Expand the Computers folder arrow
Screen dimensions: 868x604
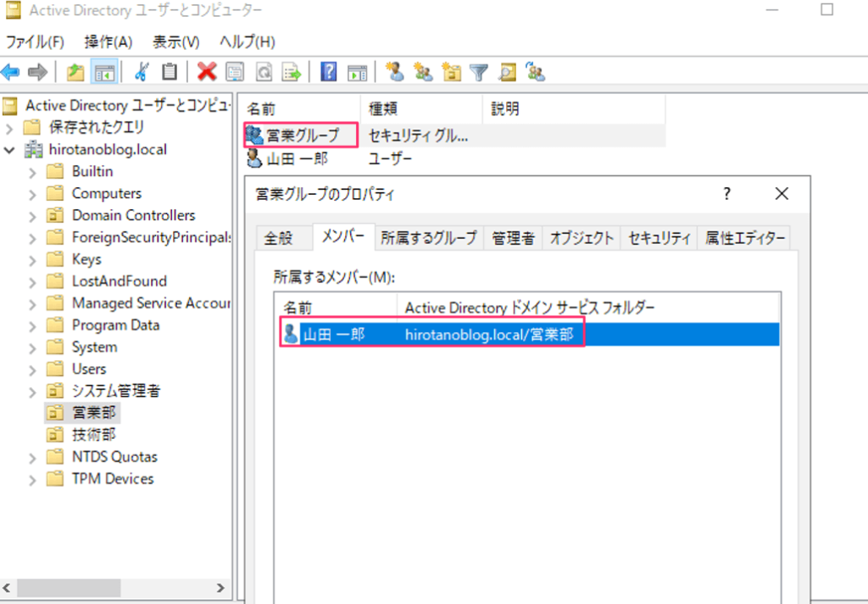32,194
